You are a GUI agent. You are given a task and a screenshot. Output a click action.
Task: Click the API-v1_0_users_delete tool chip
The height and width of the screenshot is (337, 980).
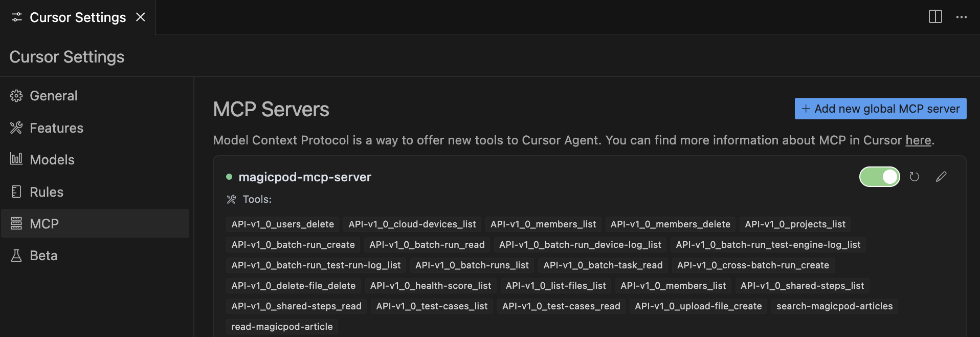[x=282, y=224]
